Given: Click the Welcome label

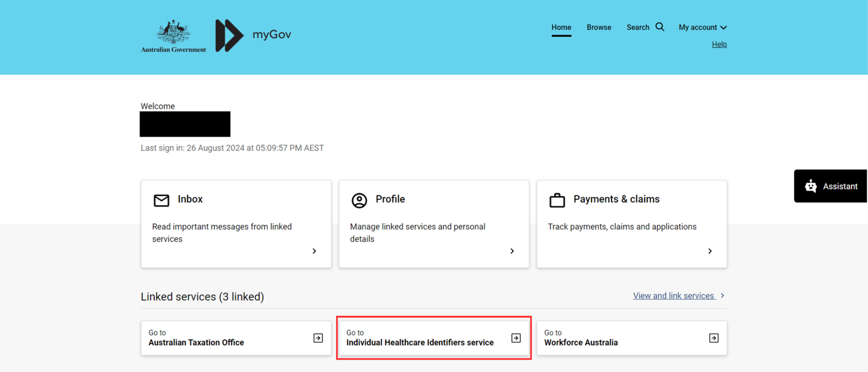Looking at the screenshot, I should 158,106.
